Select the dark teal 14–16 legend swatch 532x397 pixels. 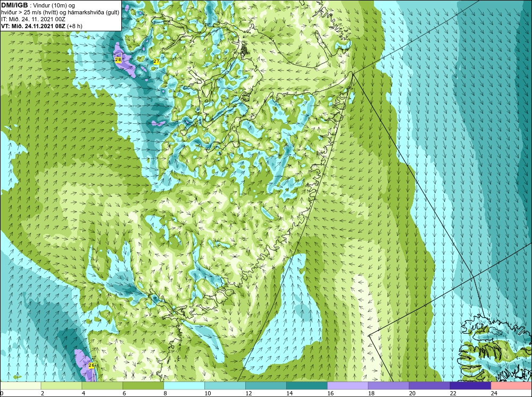[x=307, y=386]
